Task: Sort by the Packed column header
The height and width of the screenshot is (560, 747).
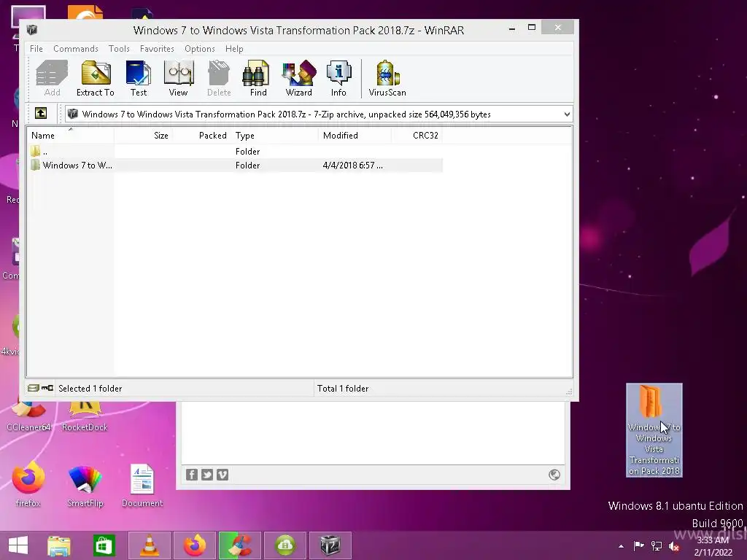Action: pos(201,135)
